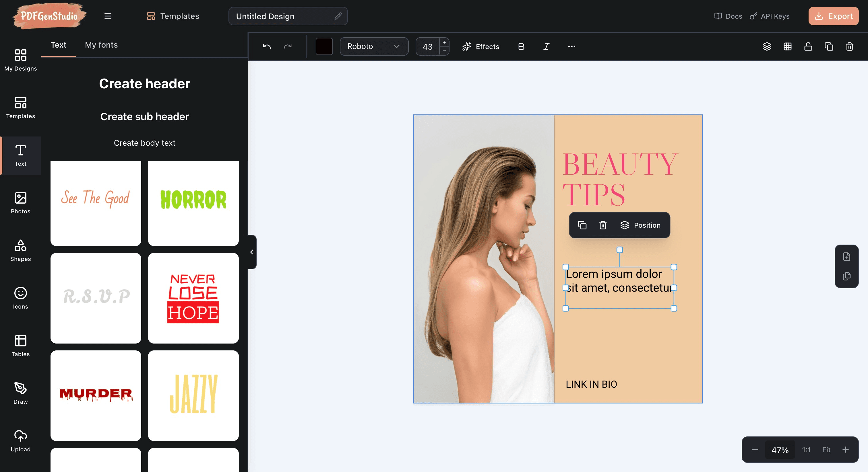The image size is (868, 472).
Task: Select the Draw tool
Action: coord(21,393)
